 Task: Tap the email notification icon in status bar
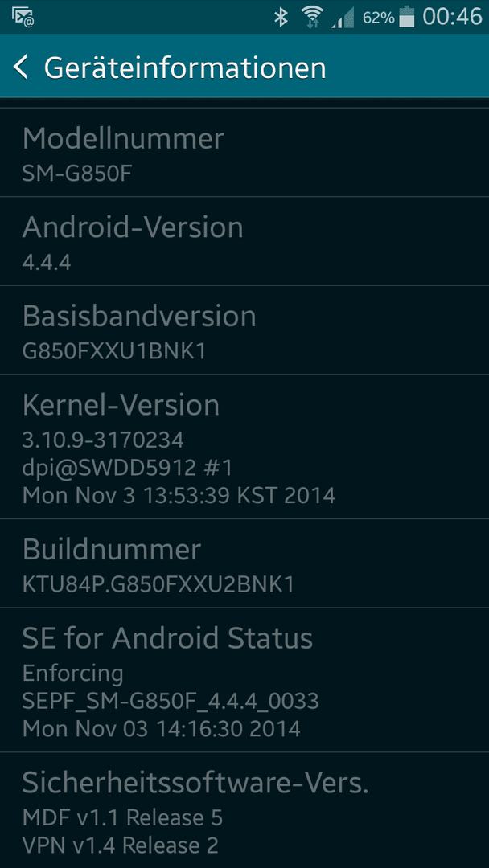pos(23,17)
